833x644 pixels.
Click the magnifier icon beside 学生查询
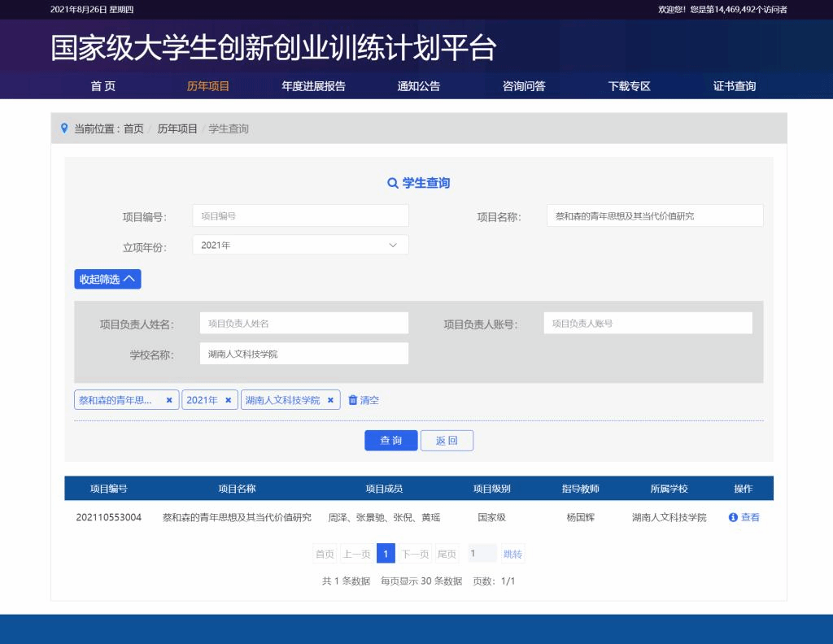pyautogui.click(x=393, y=183)
